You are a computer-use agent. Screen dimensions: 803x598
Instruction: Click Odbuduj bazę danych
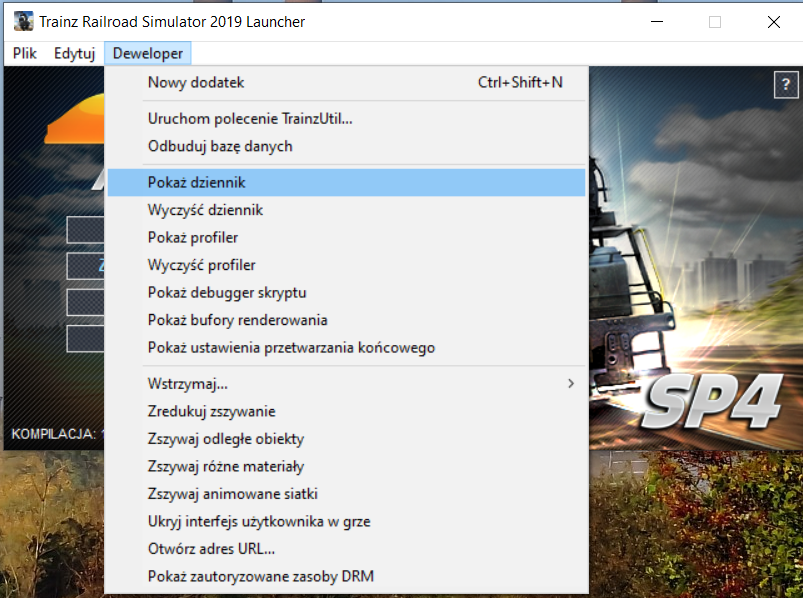(x=220, y=146)
